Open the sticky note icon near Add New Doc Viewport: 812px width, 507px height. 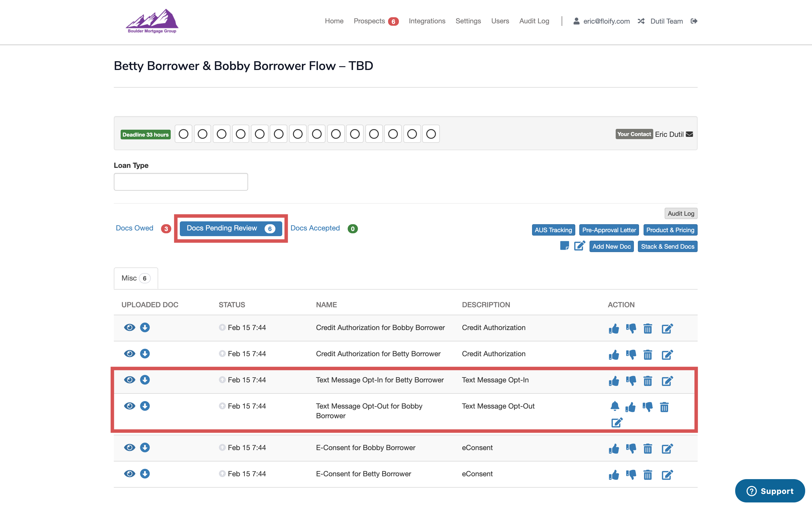(564, 246)
